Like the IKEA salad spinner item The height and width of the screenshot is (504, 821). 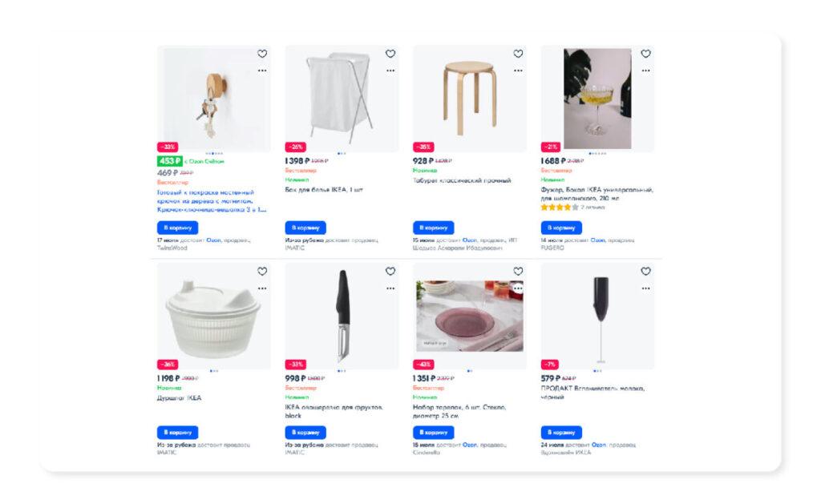click(262, 271)
